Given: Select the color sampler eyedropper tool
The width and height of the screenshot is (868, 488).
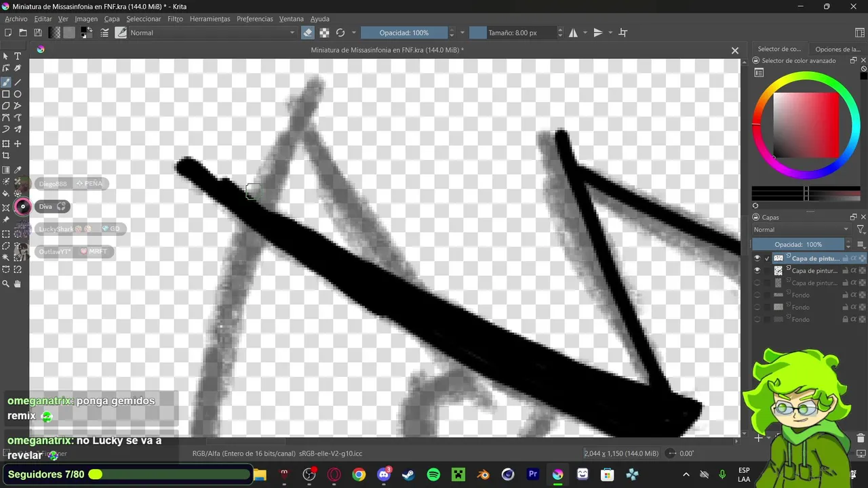Looking at the screenshot, I should (x=18, y=170).
